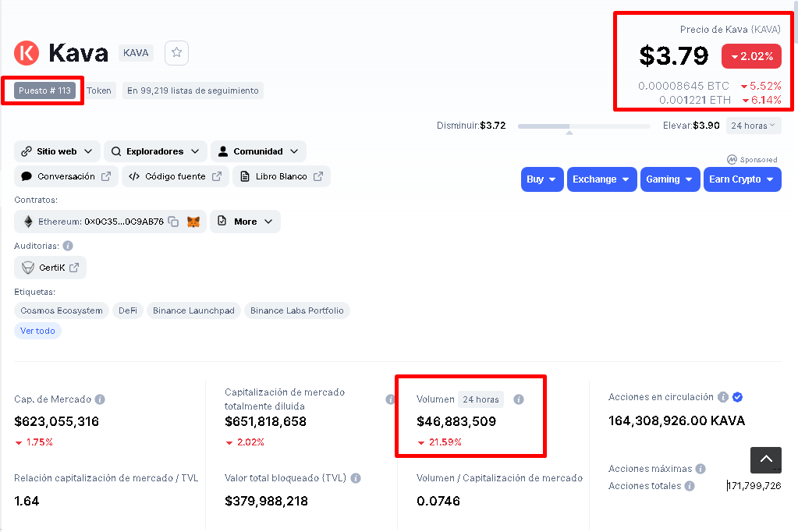Click the 0.001221 ETH price value
The width and height of the screenshot is (798, 532).
[x=695, y=101]
